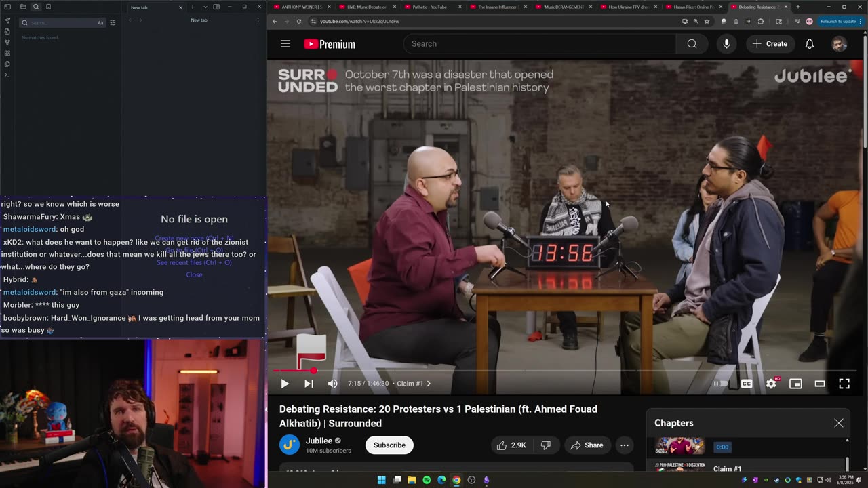Skip to next video button
The height and width of the screenshot is (488, 868).
pyautogui.click(x=309, y=384)
